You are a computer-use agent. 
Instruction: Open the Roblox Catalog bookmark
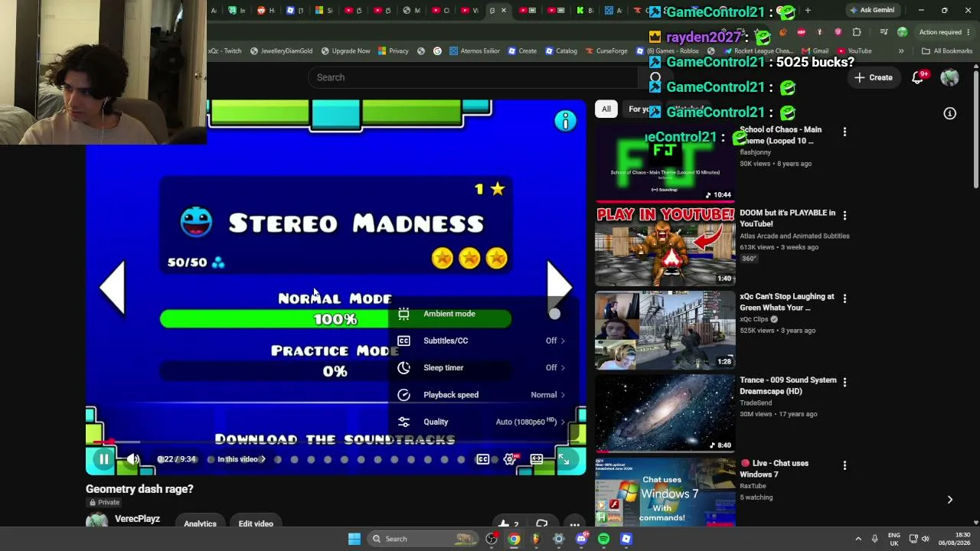pos(561,51)
